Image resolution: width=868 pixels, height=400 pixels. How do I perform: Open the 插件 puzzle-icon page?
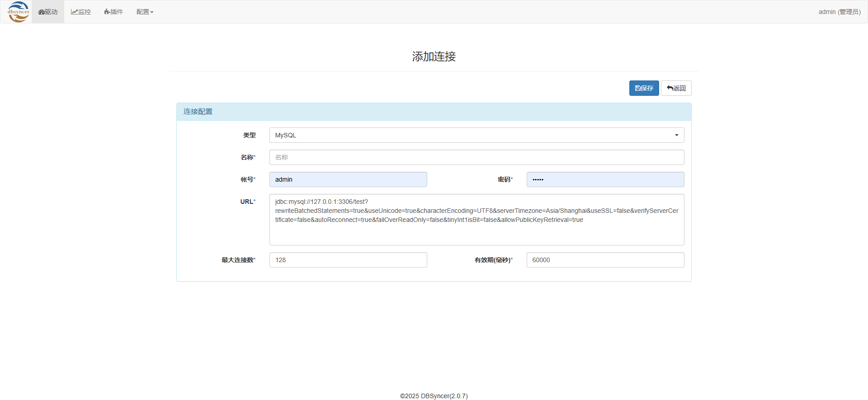(113, 12)
